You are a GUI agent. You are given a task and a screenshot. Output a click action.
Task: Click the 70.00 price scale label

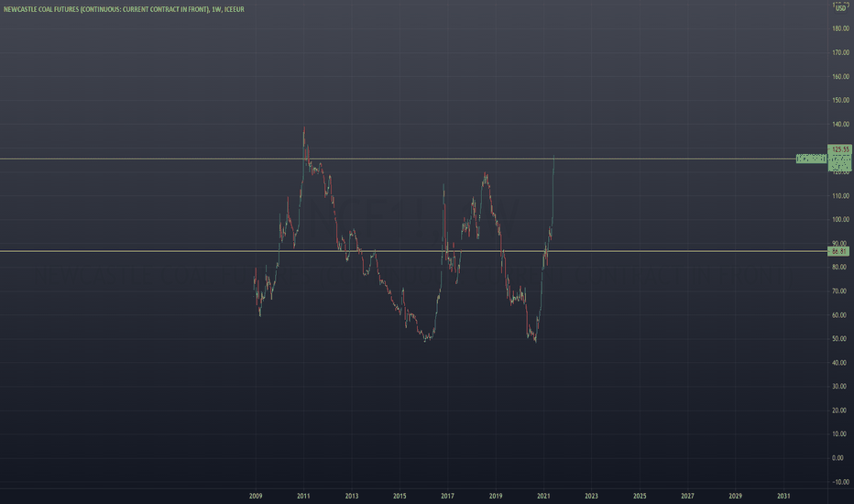point(839,291)
